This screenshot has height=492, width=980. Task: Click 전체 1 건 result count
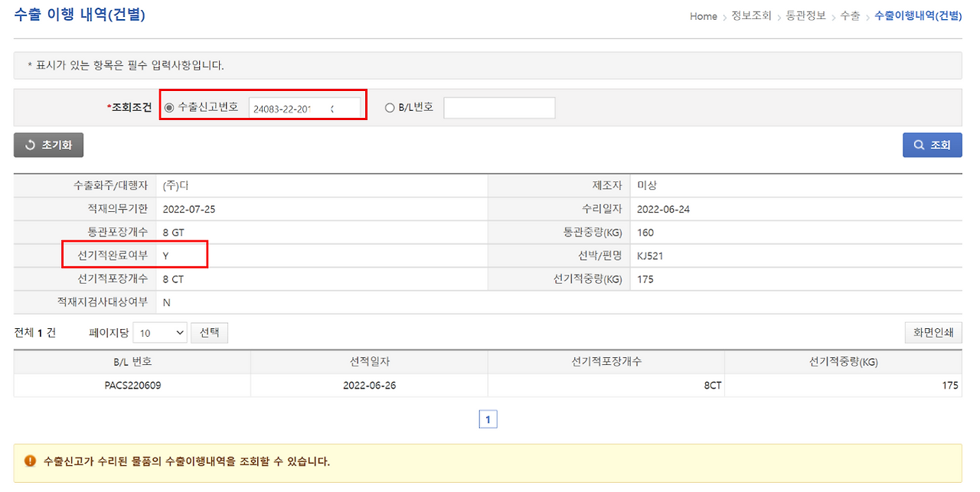coord(35,333)
